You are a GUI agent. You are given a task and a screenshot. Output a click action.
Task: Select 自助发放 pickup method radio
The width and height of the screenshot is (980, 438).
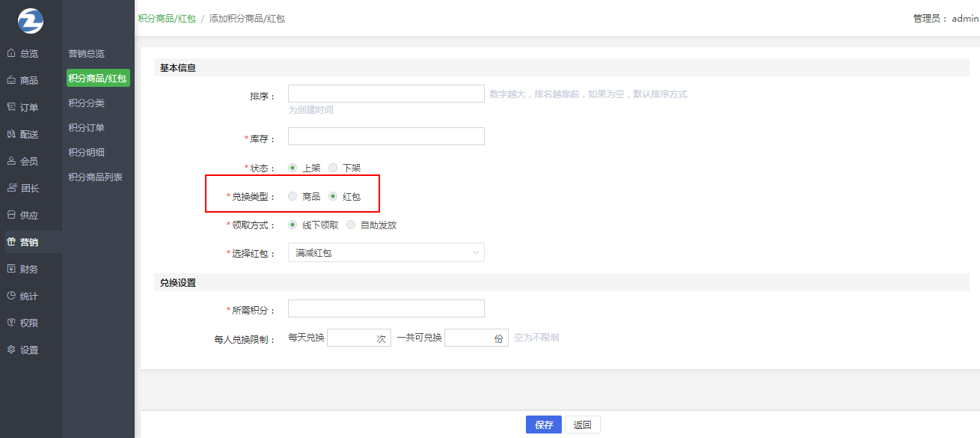tap(351, 225)
